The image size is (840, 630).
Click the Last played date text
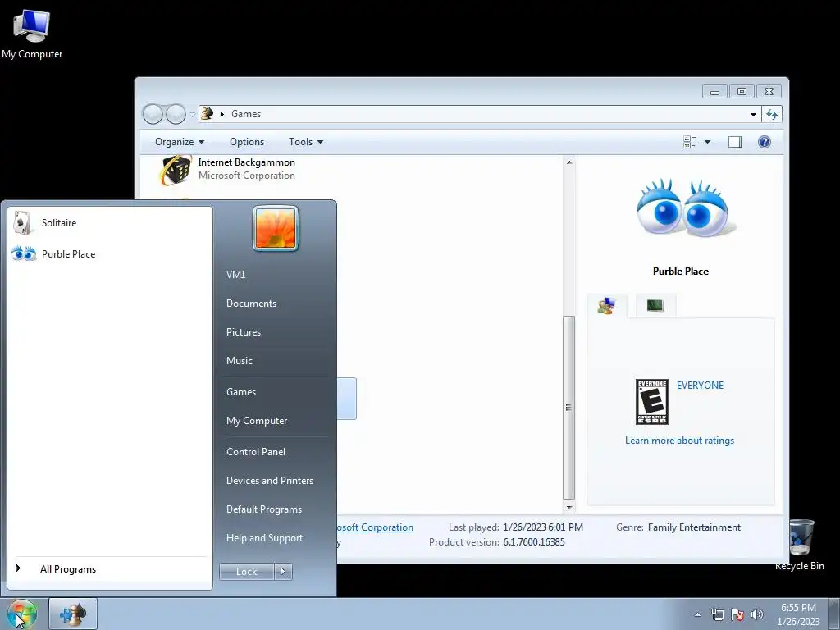coord(543,527)
